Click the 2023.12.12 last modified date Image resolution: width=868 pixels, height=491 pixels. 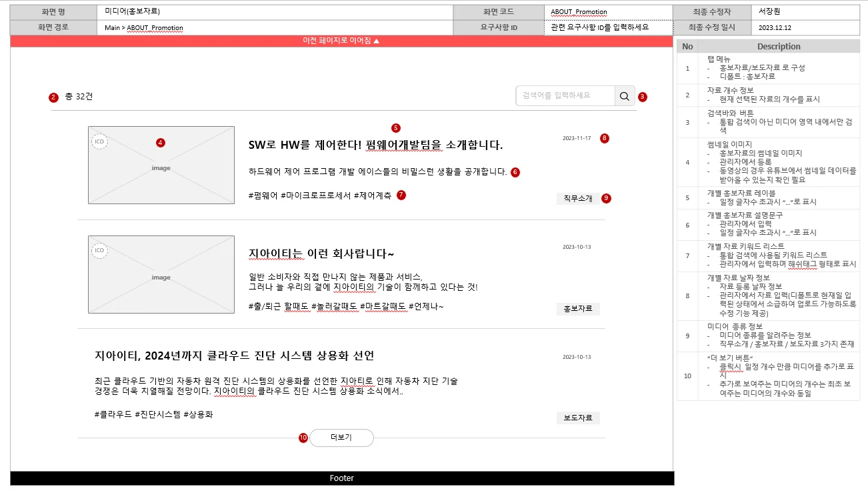tap(775, 28)
